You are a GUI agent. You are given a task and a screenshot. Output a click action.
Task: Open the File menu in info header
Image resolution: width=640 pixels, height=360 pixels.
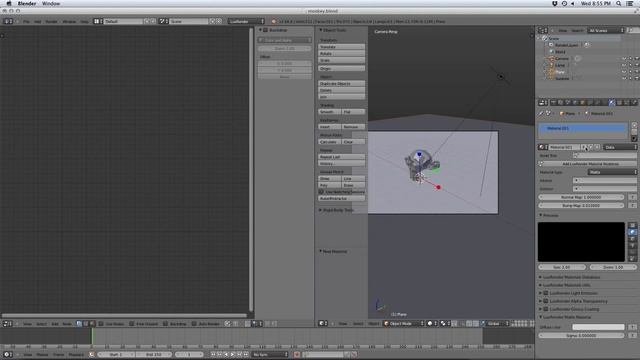pos(26,21)
